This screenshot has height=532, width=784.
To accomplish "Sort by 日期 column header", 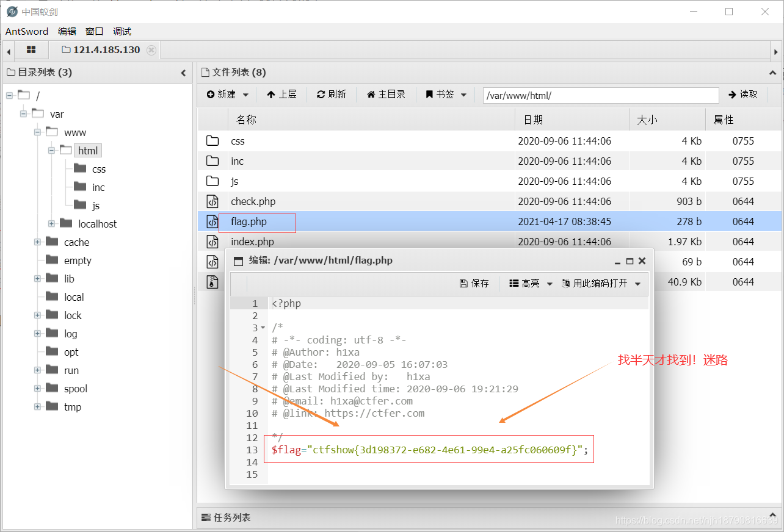I will (x=572, y=120).
